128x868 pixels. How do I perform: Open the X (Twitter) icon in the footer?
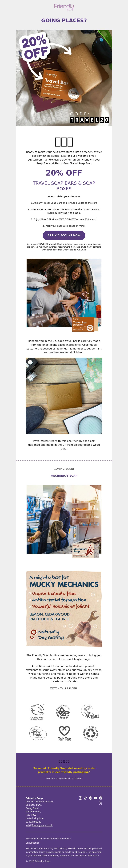(x=101, y=803)
